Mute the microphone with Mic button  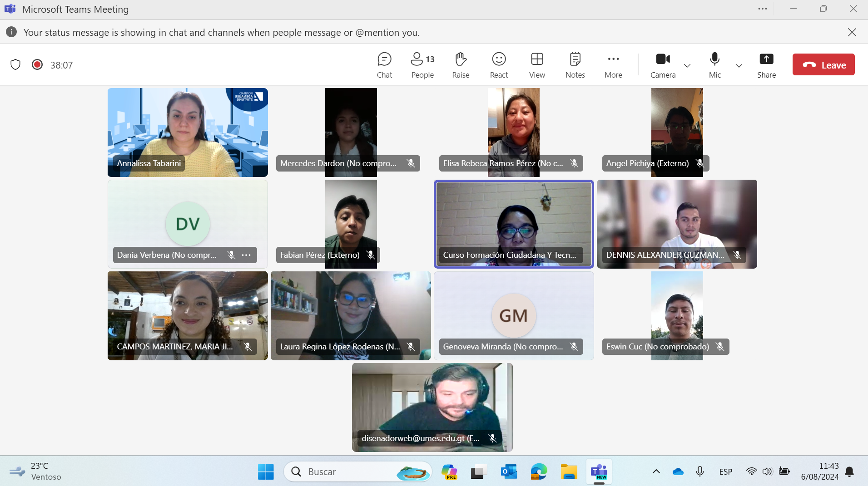pyautogui.click(x=714, y=65)
